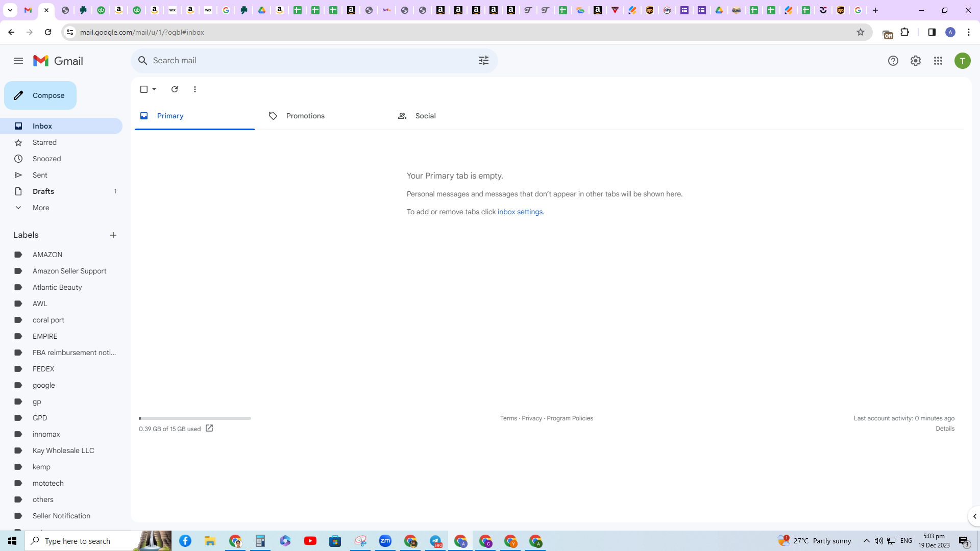
Task: Click the browser address bar URL
Action: click(x=142, y=32)
